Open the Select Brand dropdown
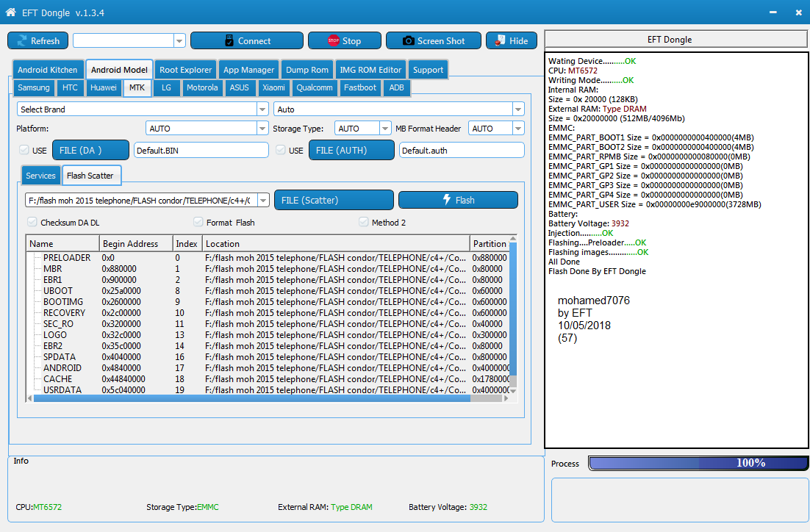The height and width of the screenshot is (532, 810). pyautogui.click(x=262, y=109)
